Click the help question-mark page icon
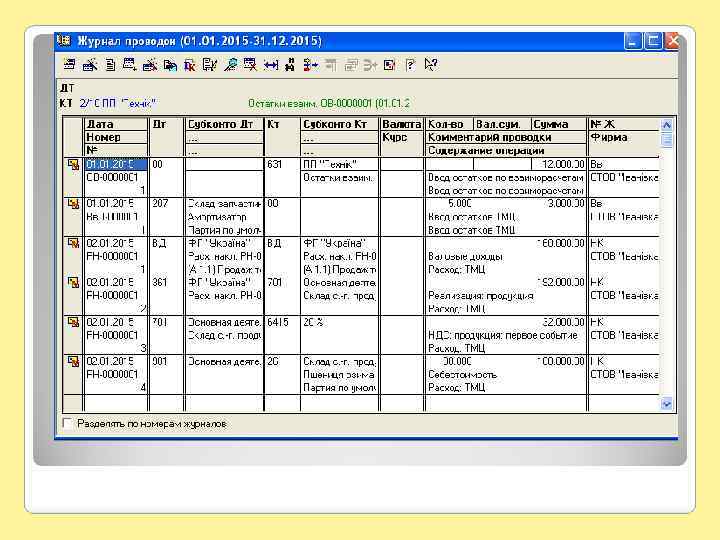Viewport: 720px width, 540px height. pyautogui.click(x=410, y=65)
